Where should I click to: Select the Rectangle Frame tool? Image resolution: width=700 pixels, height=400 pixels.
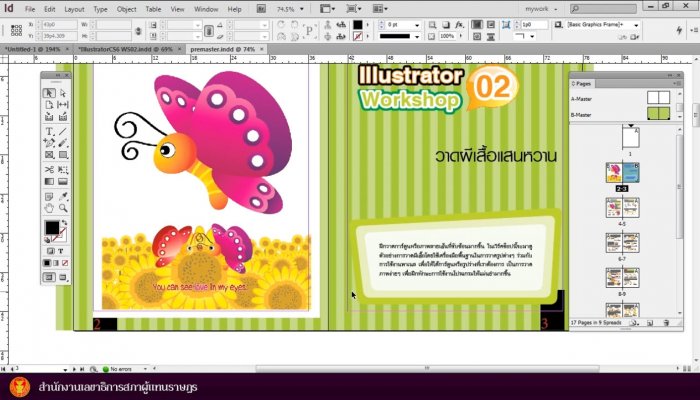click(49, 154)
